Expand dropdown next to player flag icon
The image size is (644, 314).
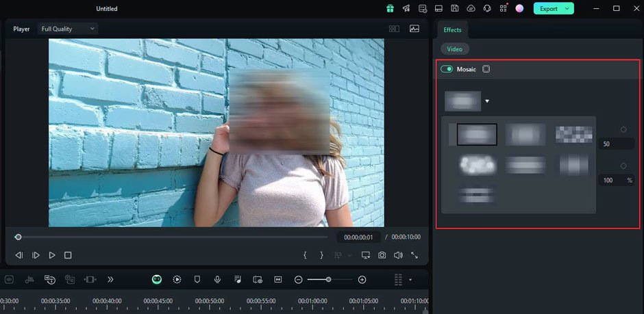pyautogui.click(x=350, y=255)
